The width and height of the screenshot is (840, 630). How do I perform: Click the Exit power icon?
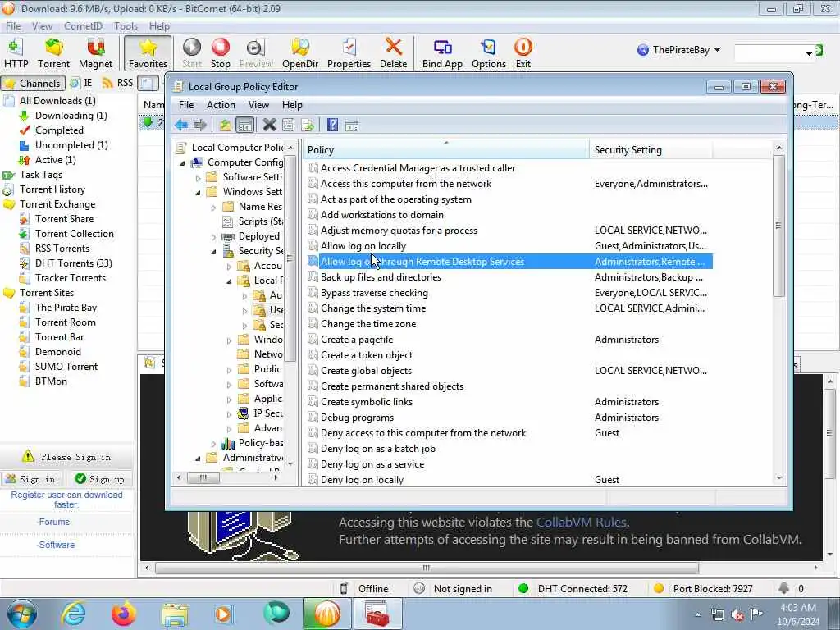[x=523, y=53]
